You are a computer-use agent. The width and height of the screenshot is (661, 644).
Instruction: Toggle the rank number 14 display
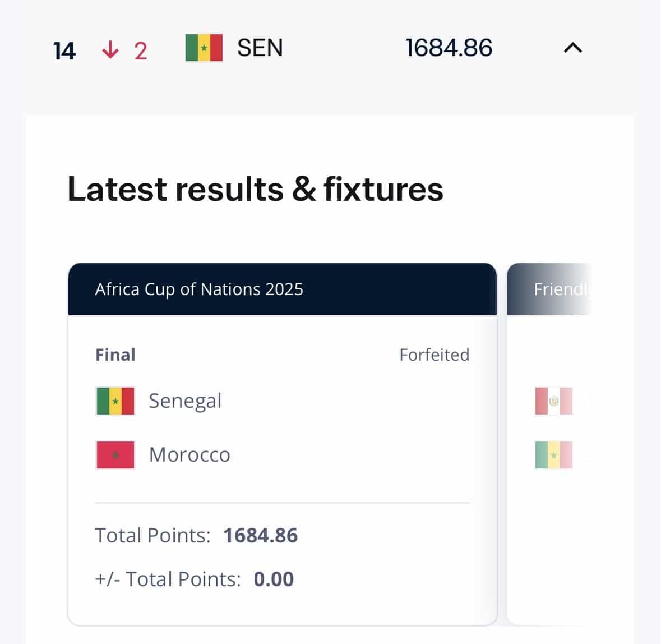pos(63,49)
